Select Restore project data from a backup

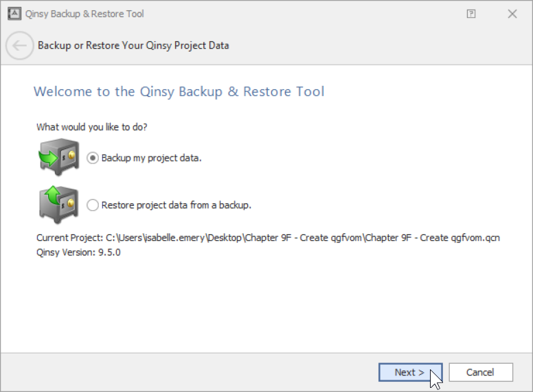pyautogui.click(x=169, y=205)
